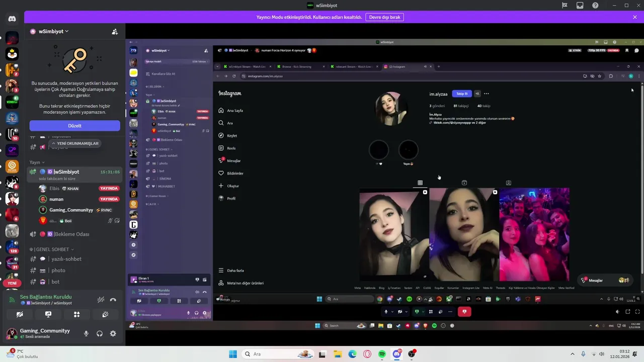The image size is (644, 362).
Task: Dismiss the streamer mode banner with X
Action: [x=635, y=17]
